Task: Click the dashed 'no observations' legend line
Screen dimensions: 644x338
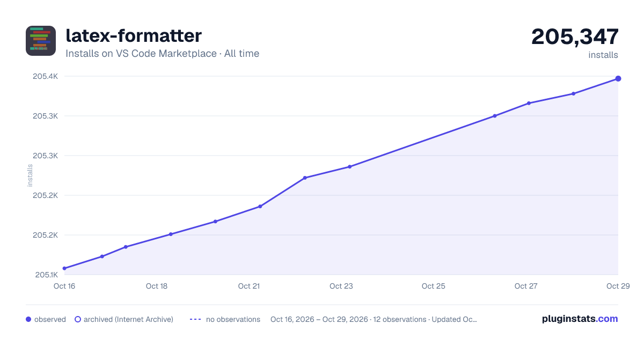Action: (195, 319)
